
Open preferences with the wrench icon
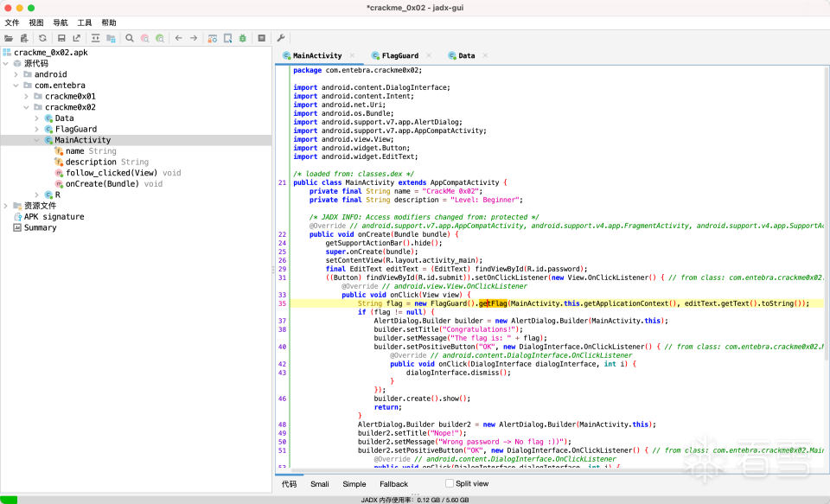pyautogui.click(x=281, y=38)
